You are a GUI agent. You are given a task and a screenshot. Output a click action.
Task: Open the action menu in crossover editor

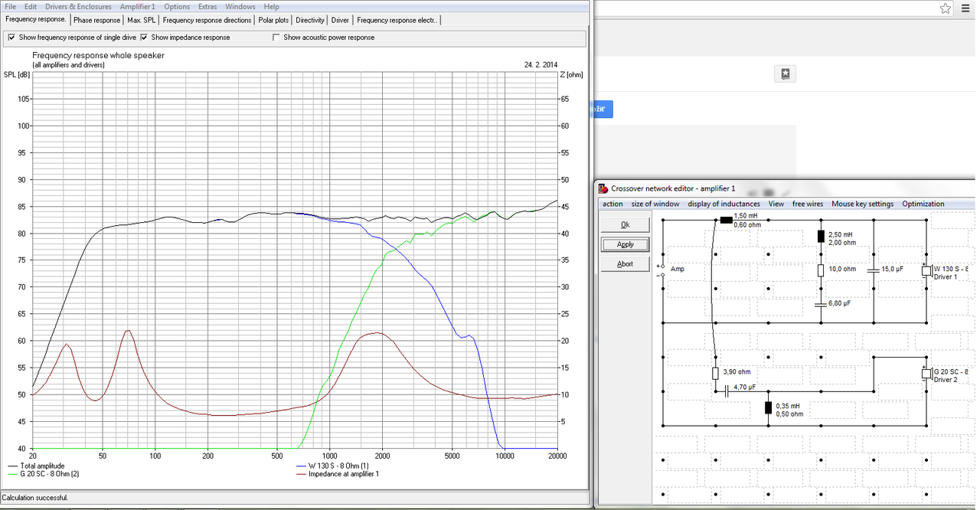click(x=612, y=204)
